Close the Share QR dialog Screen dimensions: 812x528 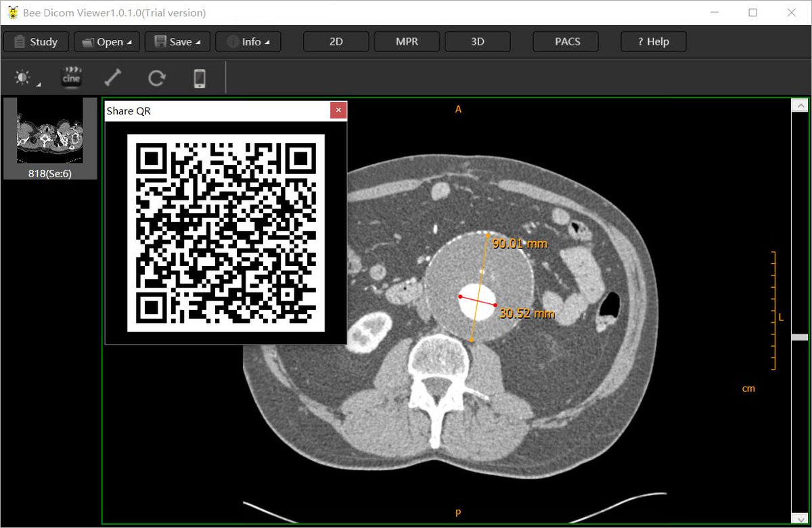tap(338, 110)
